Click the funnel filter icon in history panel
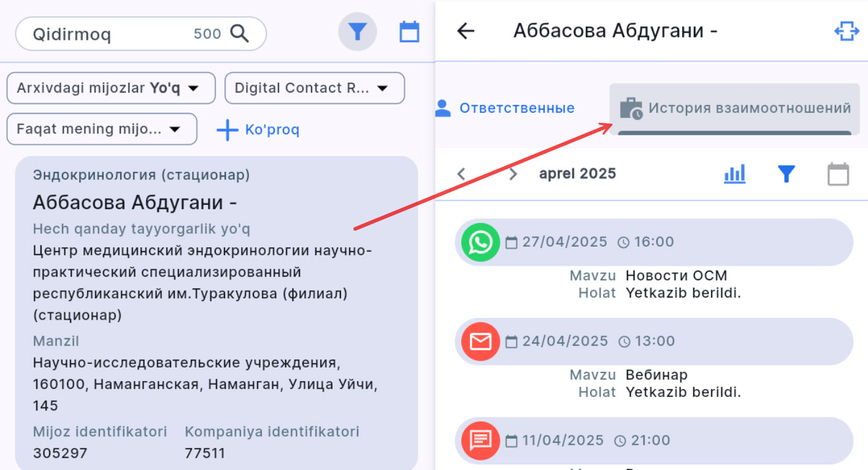868x470 pixels. [786, 174]
